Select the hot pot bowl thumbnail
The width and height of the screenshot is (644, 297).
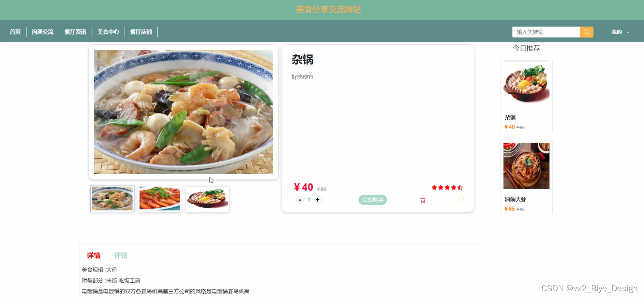(x=207, y=198)
